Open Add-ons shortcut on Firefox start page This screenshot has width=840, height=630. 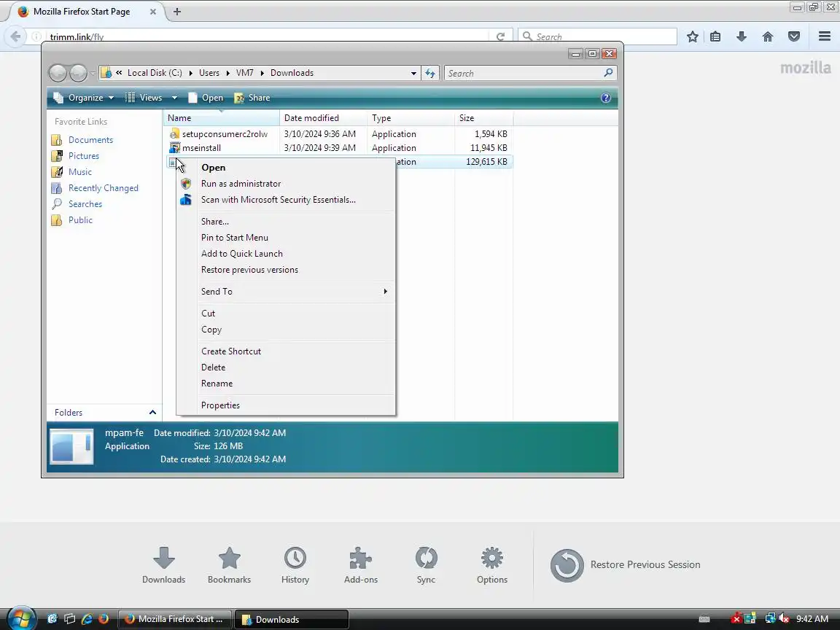point(360,565)
